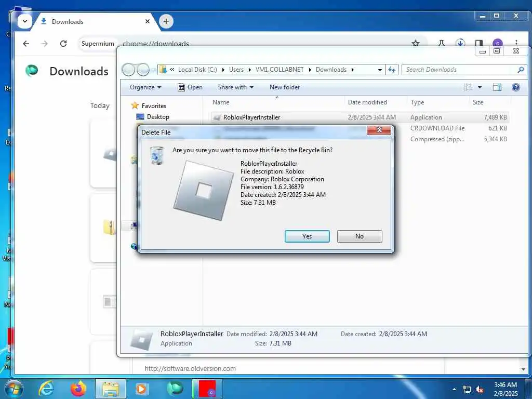Close the Downloads browser tab

tap(147, 21)
